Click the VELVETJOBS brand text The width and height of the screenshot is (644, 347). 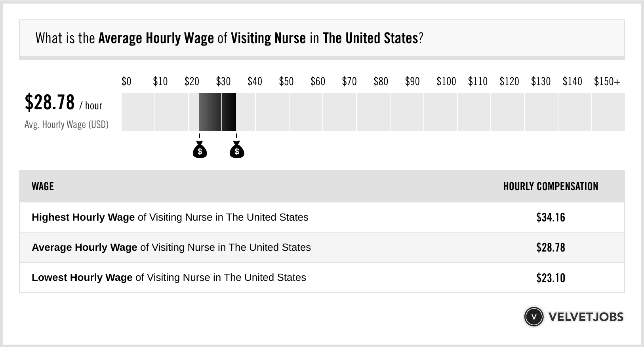586,317
